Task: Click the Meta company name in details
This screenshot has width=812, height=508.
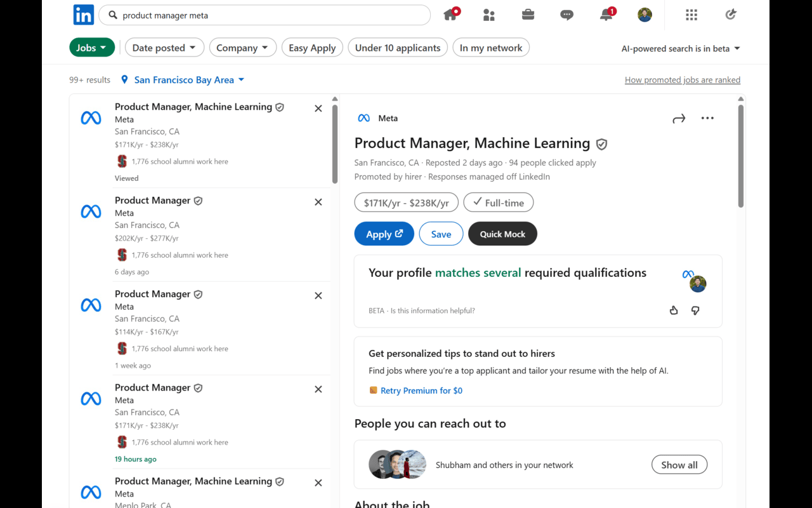Action: click(388, 118)
